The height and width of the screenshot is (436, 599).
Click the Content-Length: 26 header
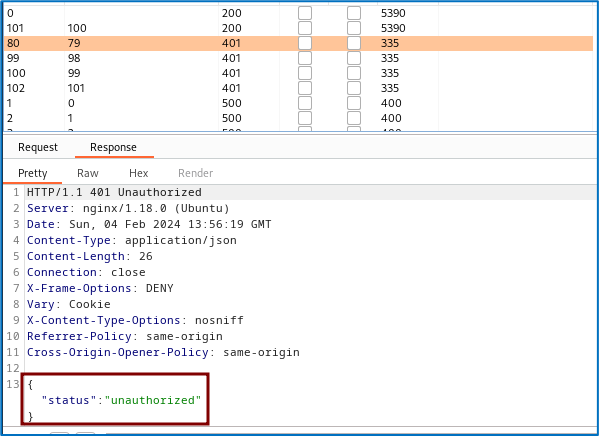90,256
